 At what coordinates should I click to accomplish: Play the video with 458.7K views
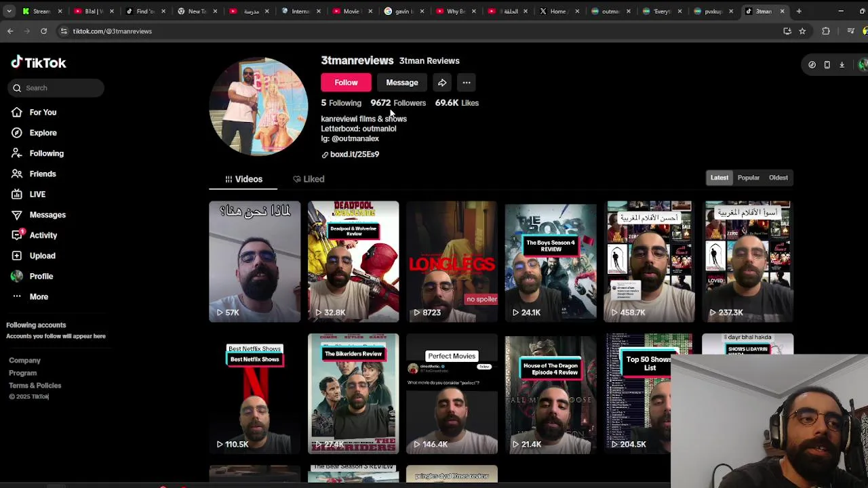[649, 262]
